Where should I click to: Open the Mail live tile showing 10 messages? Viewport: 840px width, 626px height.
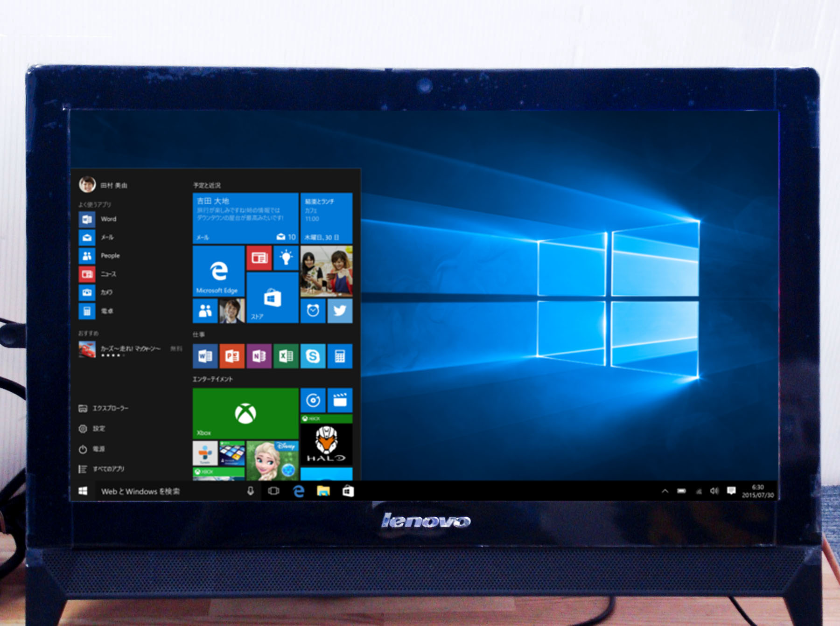pos(245,218)
